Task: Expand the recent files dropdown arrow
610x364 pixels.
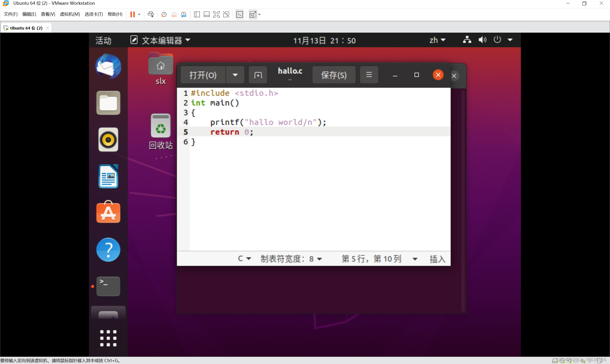Action: pos(235,75)
